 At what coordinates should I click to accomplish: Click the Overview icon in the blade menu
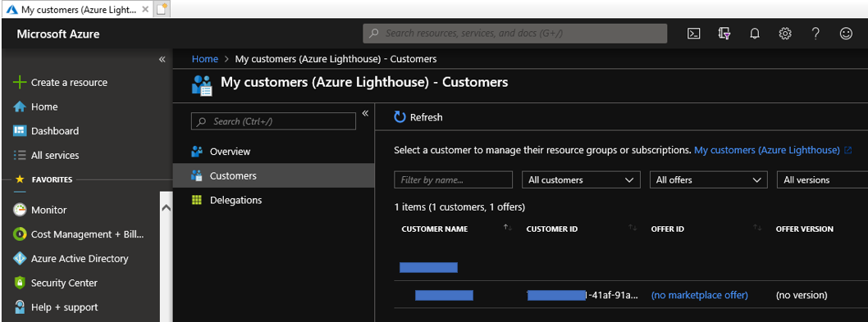click(x=197, y=152)
